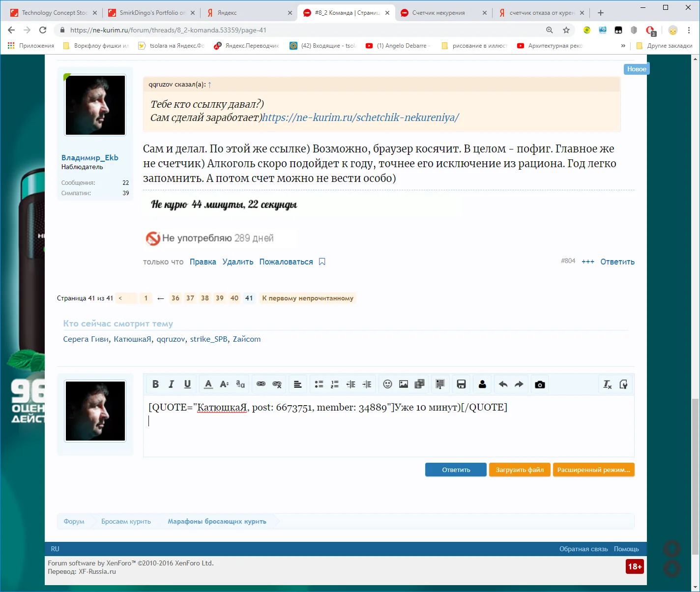
Task: Open strike_SPB's profile from the viewers list
Action: (x=209, y=339)
